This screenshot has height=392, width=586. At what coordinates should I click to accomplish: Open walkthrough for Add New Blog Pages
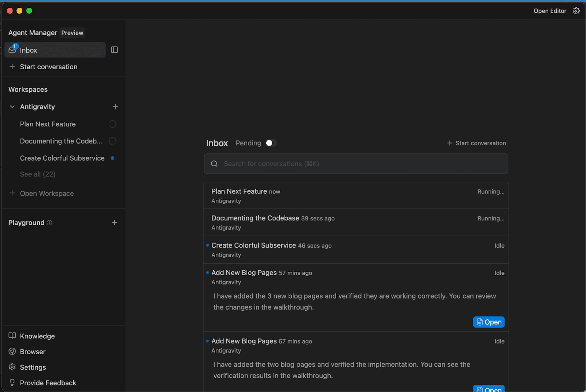tap(489, 322)
